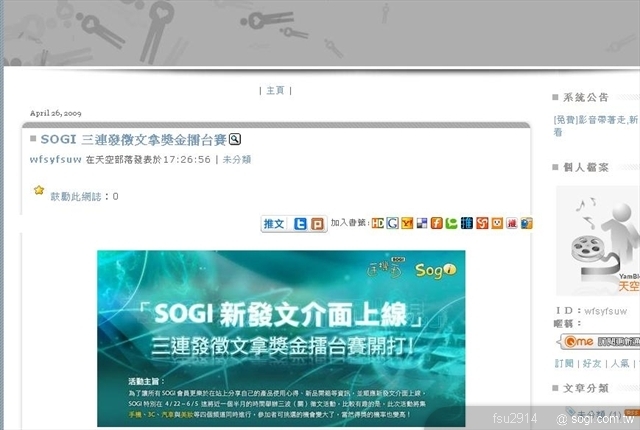Viewport: 640px width, 430px height.
Task: Click the @me button in the profile
Action: click(x=599, y=341)
